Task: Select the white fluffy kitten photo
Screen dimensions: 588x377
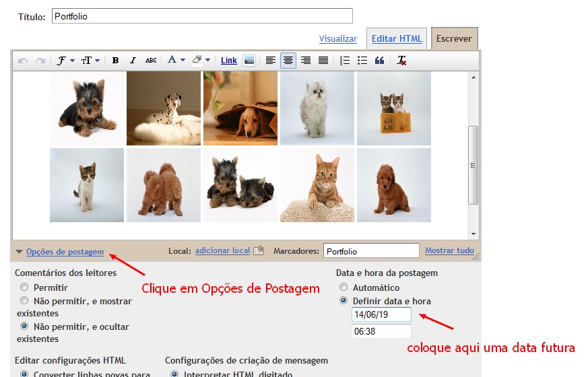Action: (317, 108)
